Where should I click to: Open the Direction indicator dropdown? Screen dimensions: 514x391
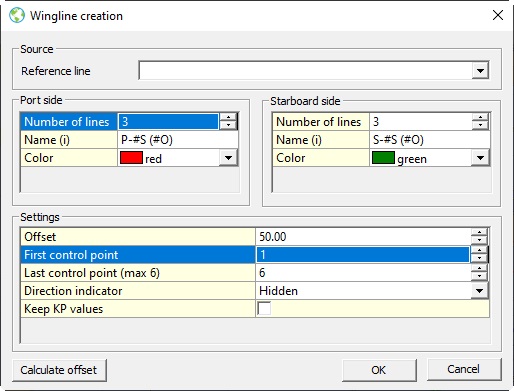click(x=479, y=291)
